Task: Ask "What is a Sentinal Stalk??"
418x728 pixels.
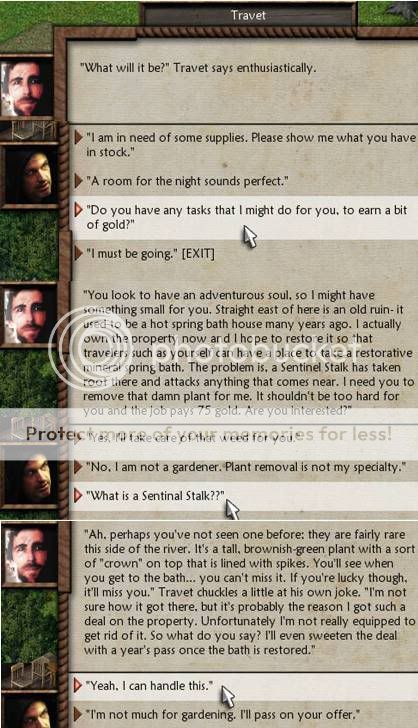Action: [x=155, y=495]
